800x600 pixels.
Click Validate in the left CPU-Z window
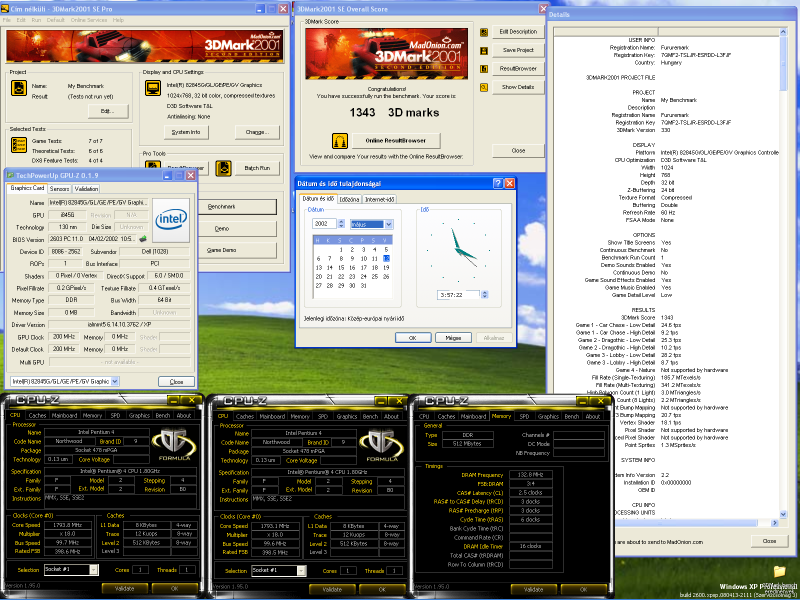coord(124,588)
